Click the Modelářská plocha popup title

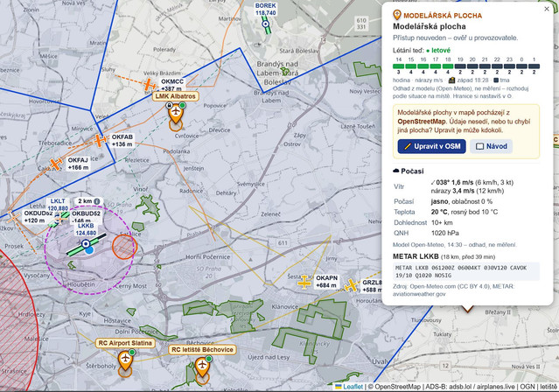point(430,26)
